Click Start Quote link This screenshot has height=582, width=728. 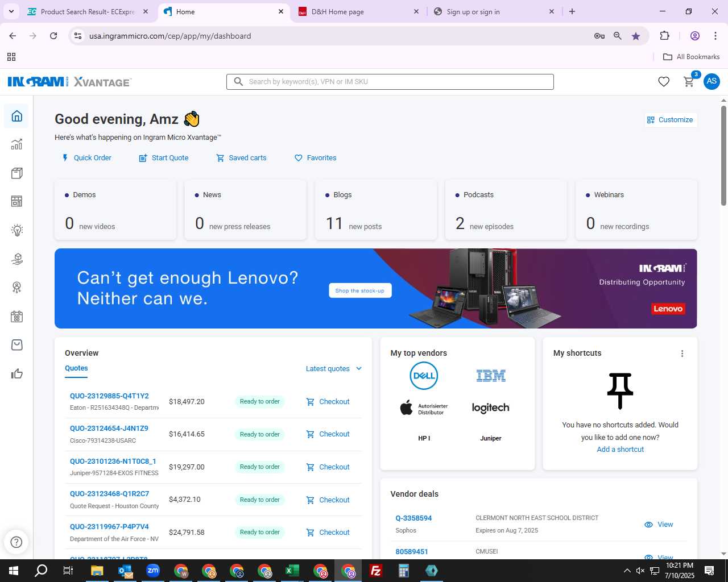(x=164, y=158)
